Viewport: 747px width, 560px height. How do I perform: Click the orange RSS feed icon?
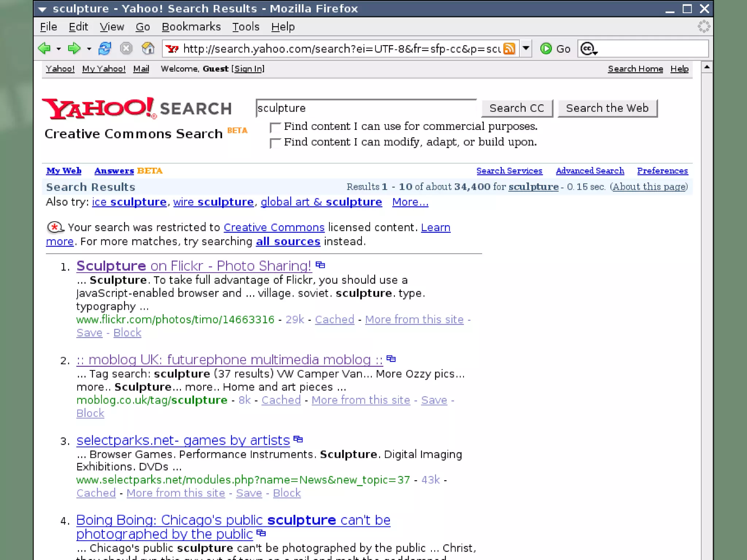pos(509,48)
